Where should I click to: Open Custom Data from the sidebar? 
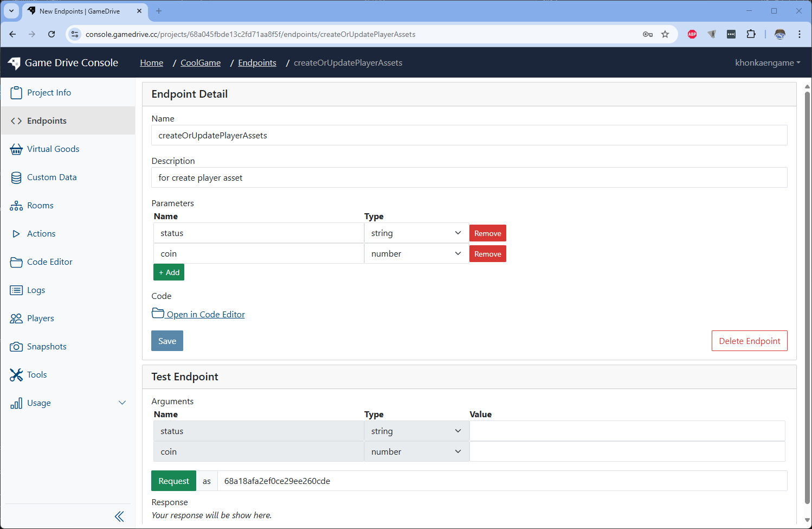(x=51, y=177)
